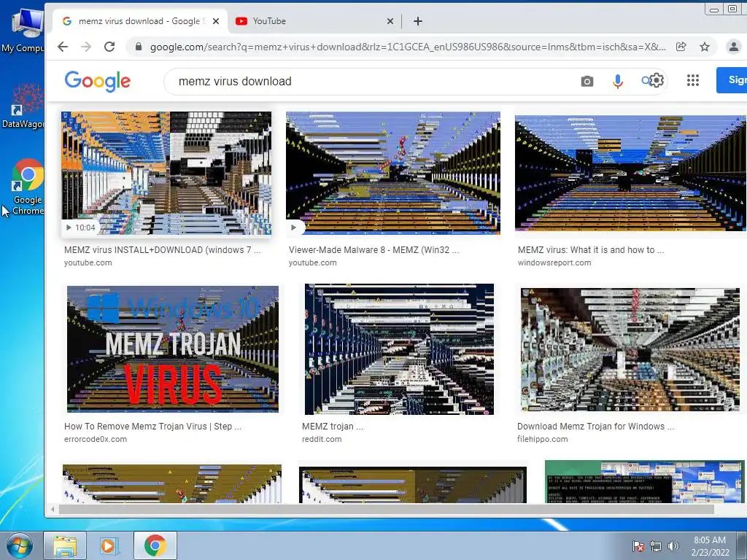
Task: Click the scrollbar left arrow
Action: click(53, 510)
